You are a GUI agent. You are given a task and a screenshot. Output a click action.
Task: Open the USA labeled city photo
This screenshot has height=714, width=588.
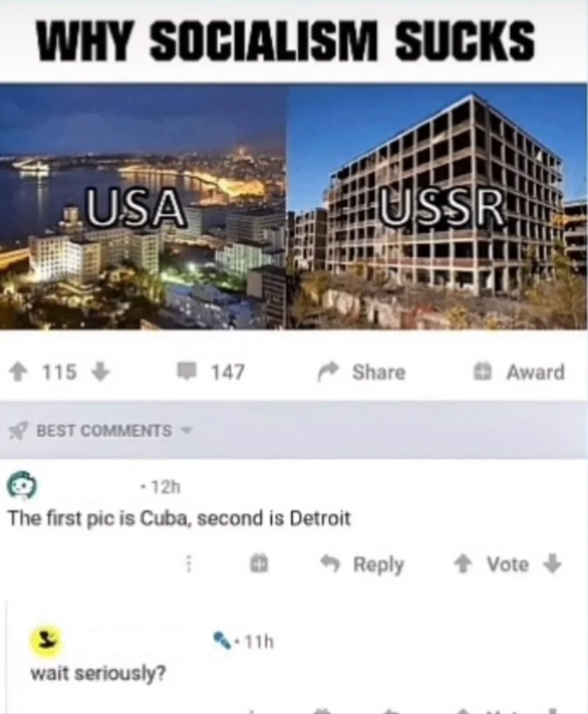point(143,206)
